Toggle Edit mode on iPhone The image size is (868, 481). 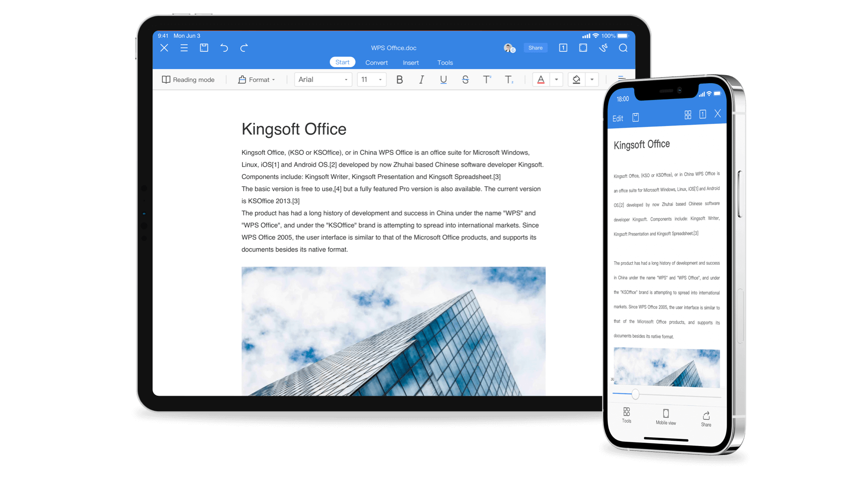(618, 118)
